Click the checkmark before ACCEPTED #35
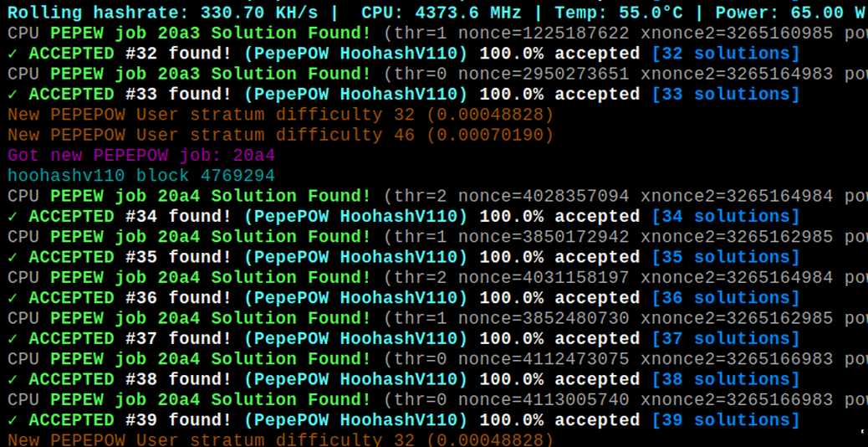This screenshot has height=447, width=868. pos(13,258)
